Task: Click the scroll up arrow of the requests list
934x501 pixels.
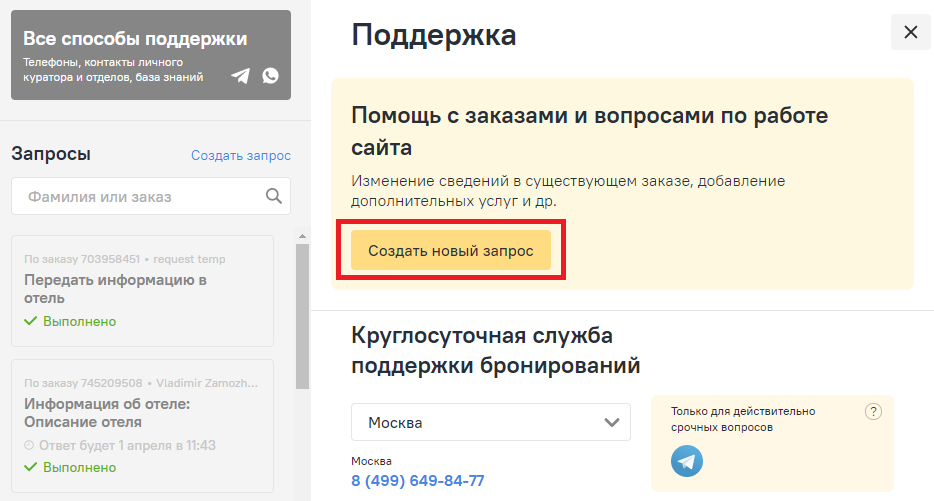Action: pyautogui.click(x=302, y=237)
